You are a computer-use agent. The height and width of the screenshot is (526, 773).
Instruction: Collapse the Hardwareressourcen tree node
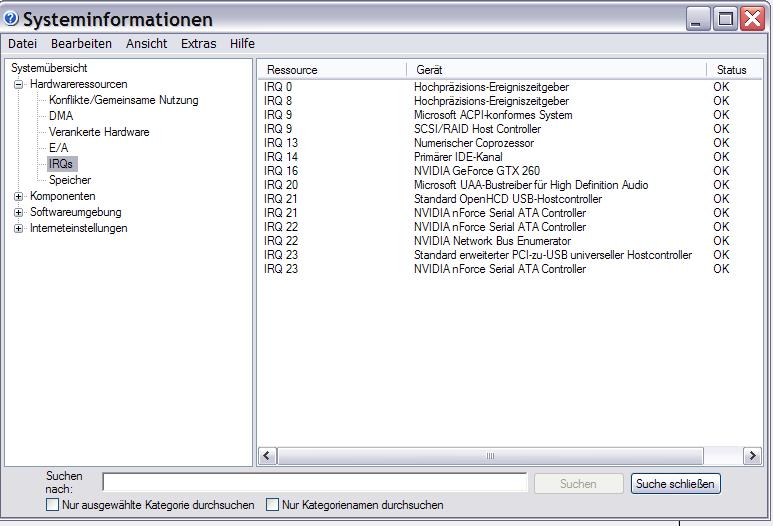click(x=19, y=84)
